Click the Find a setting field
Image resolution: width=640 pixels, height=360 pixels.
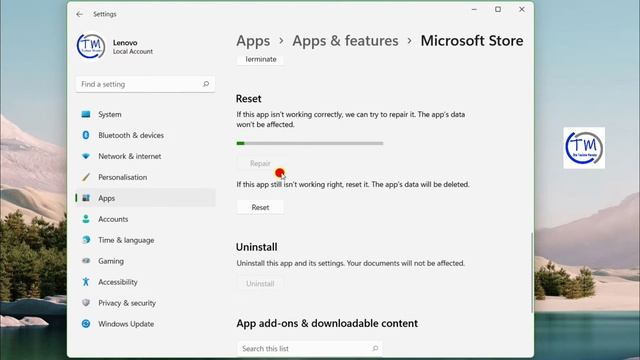[145, 84]
